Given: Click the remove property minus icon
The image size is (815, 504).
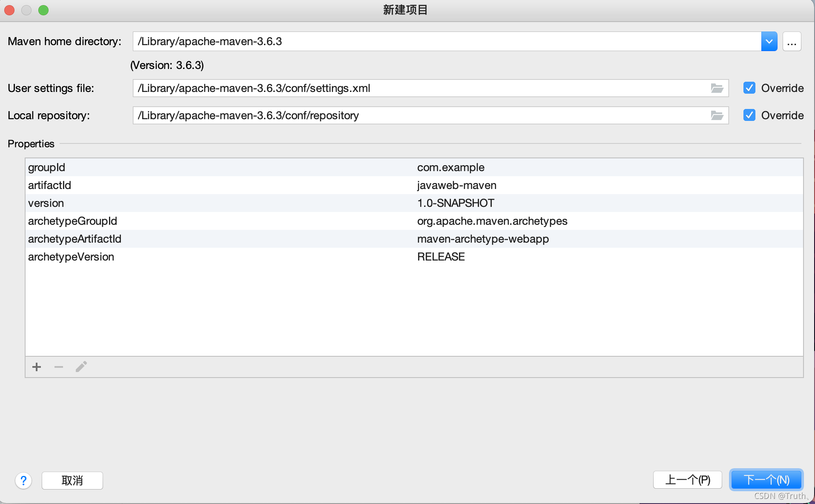Looking at the screenshot, I should 59,367.
